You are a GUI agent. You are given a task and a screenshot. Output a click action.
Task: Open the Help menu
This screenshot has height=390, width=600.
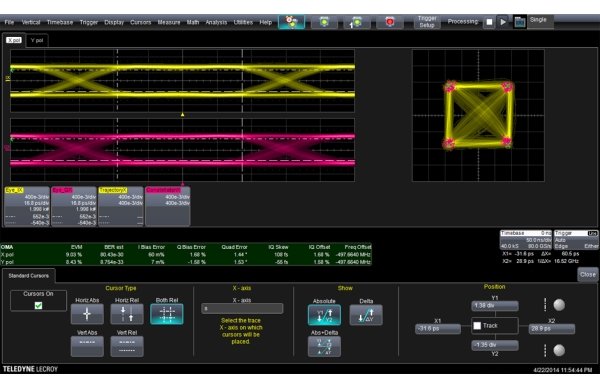coord(266,22)
